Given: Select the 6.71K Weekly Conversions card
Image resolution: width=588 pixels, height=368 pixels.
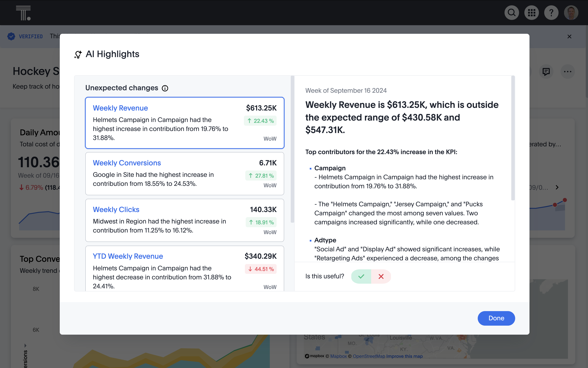Looking at the screenshot, I should pyautogui.click(x=185, y=174).
